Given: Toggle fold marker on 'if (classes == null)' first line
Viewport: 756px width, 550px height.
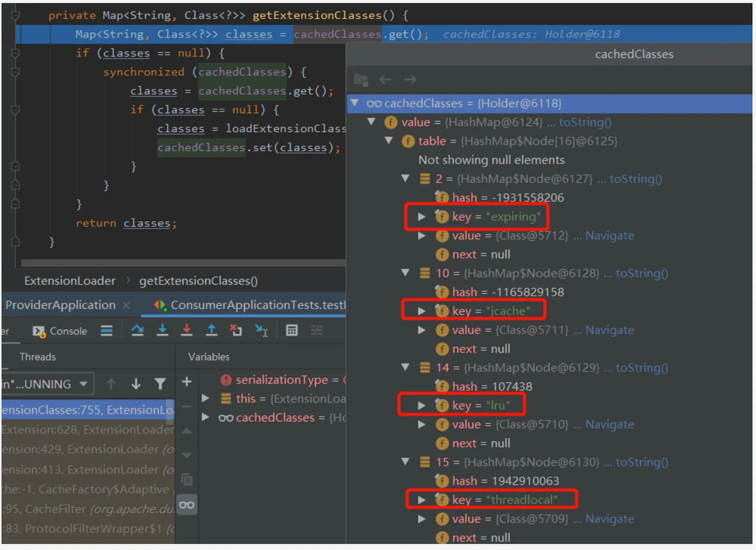Looking at the screenshot, I should [x=16, y=53].
